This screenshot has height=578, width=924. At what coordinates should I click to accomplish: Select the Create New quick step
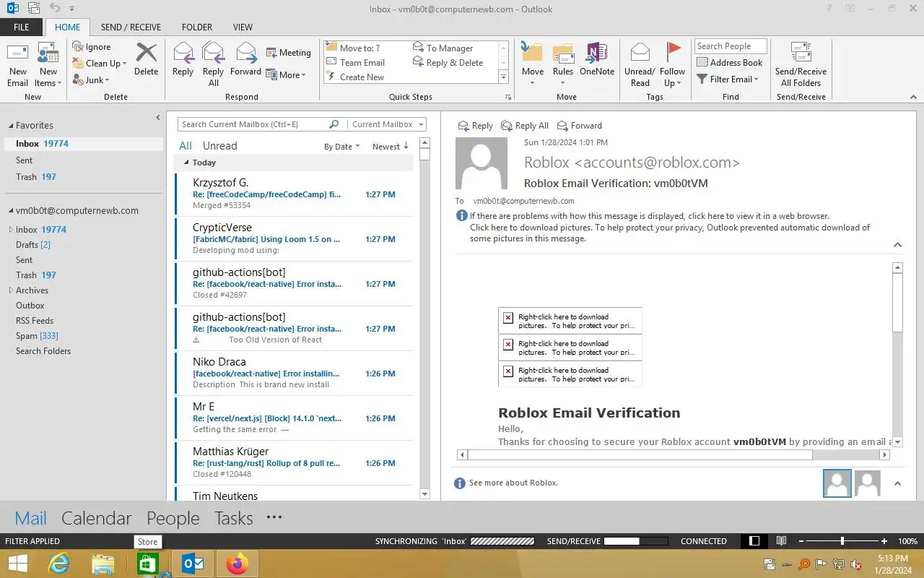pyautogui.click(x=356, y=77)
